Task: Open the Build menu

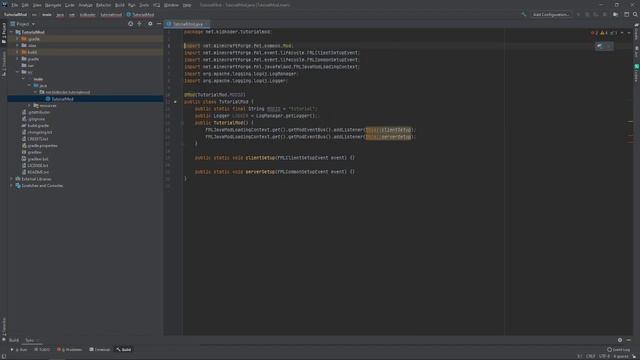Action: point(120,5)
